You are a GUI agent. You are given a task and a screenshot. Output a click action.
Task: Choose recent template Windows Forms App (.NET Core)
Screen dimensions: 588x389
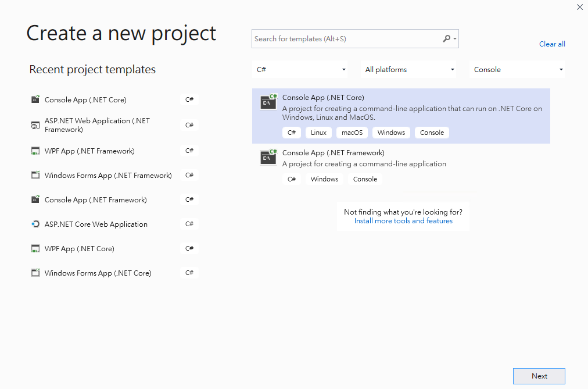(114, 273)
